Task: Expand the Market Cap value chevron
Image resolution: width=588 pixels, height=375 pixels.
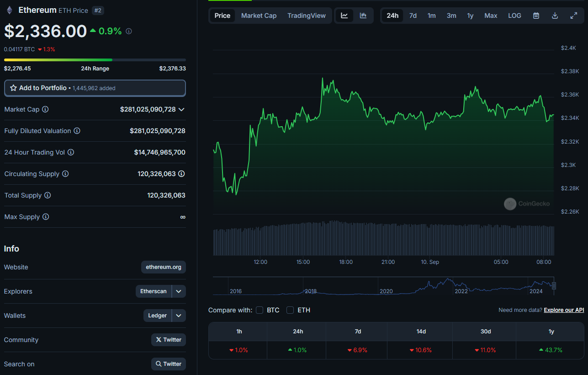Action: pyautogui.click(x=181, y=109)
